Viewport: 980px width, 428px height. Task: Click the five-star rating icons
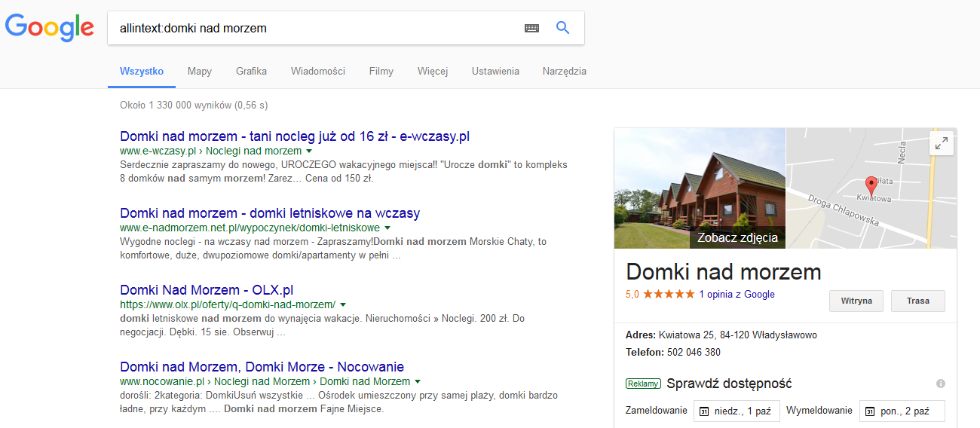pos(669,295)
